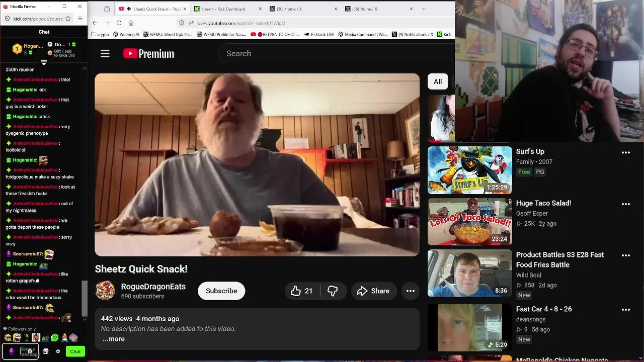Open Webring.AI bookmark
Image resolution: width=644 pixels, height=362 pixels.
click(x=126, y=34)
